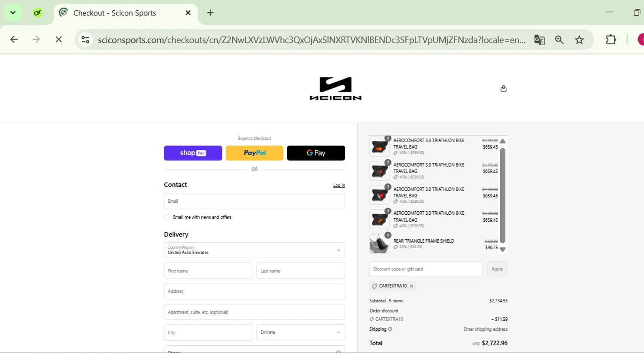The image size is (644, 353).
Task: Click the subtotal value $2,734.55
Action: coord(498,301)
